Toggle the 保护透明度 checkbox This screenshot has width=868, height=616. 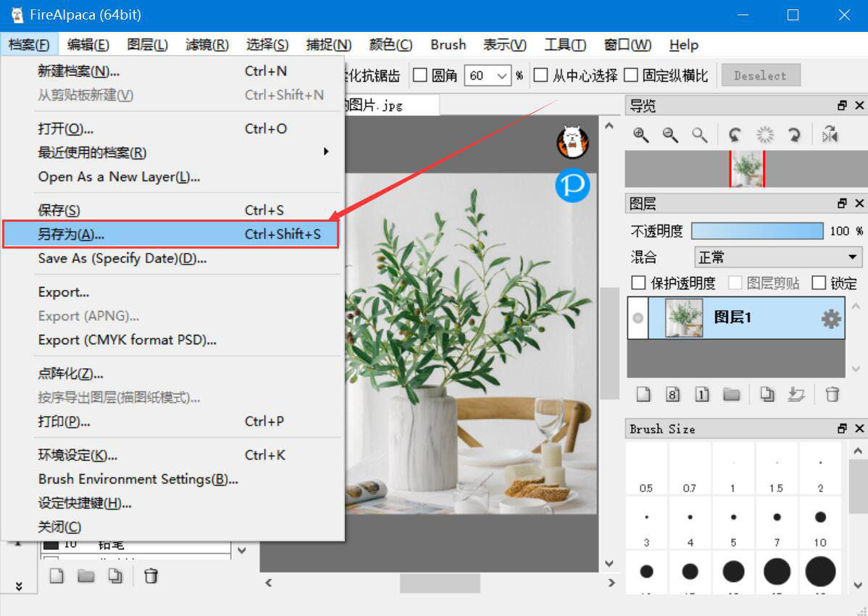638,283
